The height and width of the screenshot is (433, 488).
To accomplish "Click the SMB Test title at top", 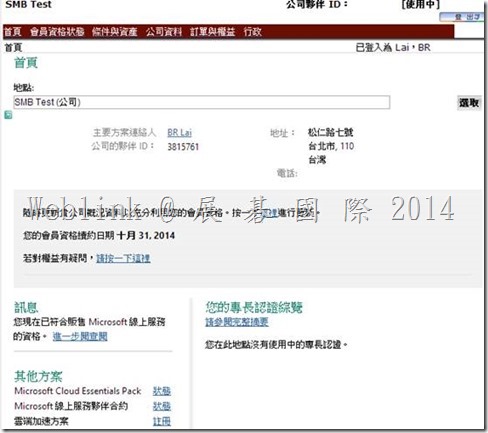I will coord(29,4).
